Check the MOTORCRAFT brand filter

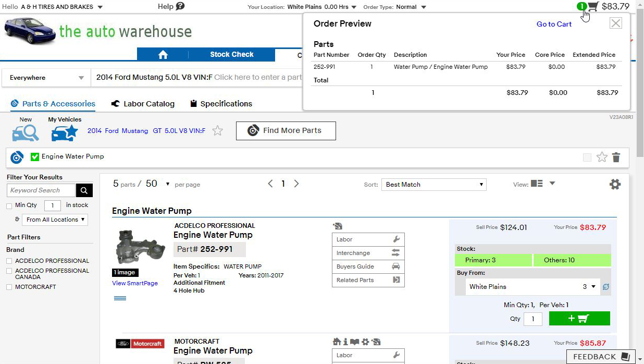(9, 287)
